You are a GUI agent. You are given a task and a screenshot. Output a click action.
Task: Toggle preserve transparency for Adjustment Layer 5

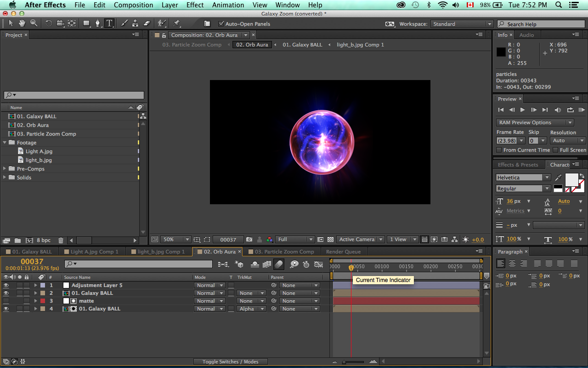[x=231, y=285]
